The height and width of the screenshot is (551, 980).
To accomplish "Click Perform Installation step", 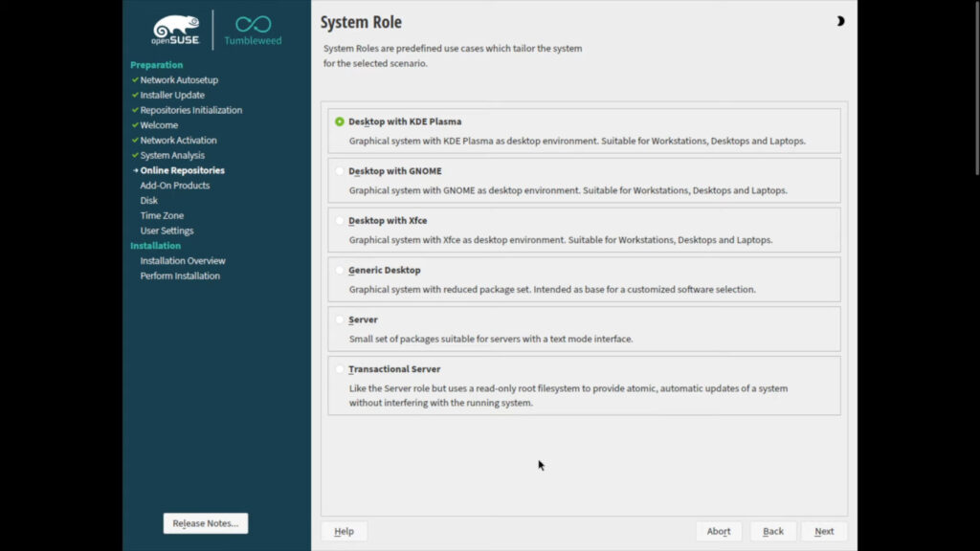I will click(x=180, y=275).
